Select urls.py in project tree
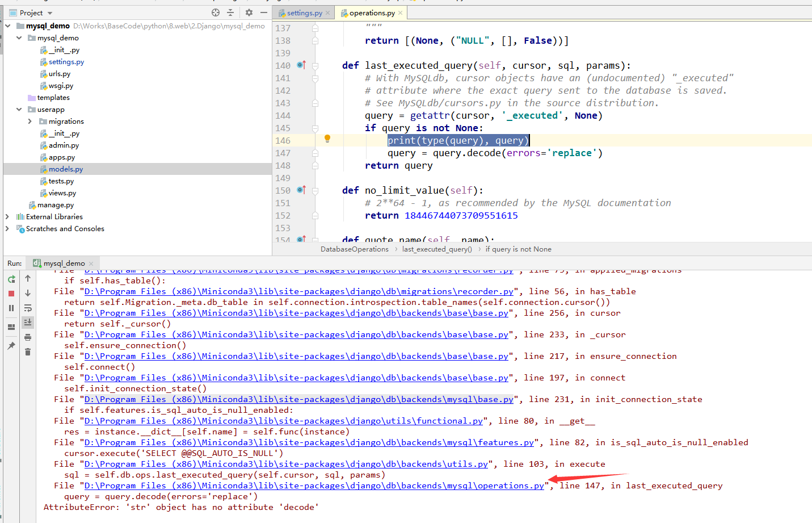Viewport: 812px width, 523px height. point(59,74)
